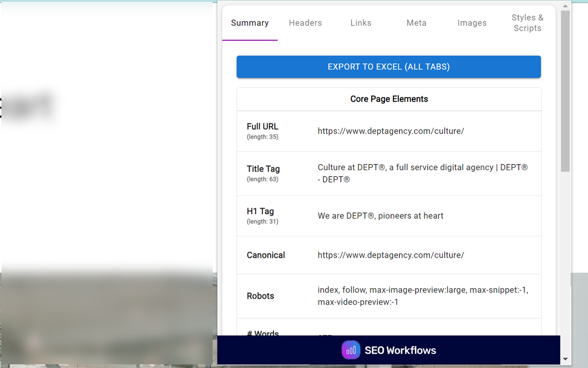Click the H1 Tag label

point(260,211)
